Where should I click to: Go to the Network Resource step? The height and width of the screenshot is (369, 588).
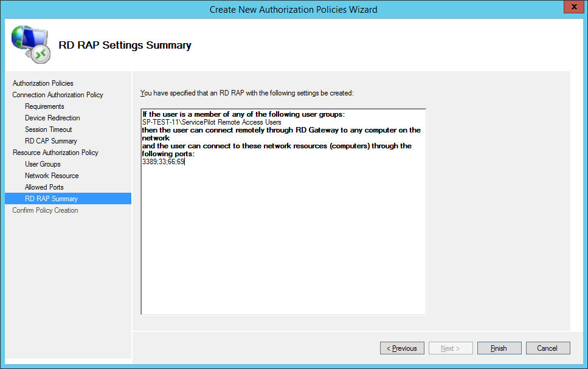click(52, 176)
